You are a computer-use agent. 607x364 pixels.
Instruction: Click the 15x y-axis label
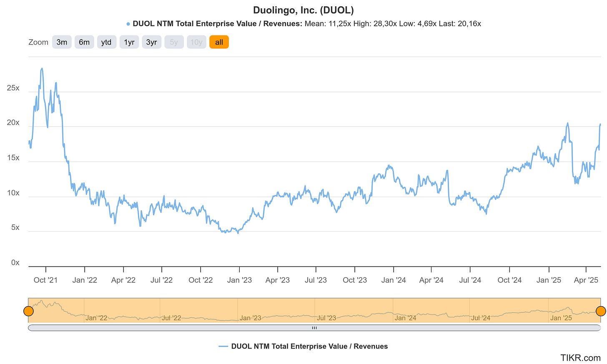[13, 158]
